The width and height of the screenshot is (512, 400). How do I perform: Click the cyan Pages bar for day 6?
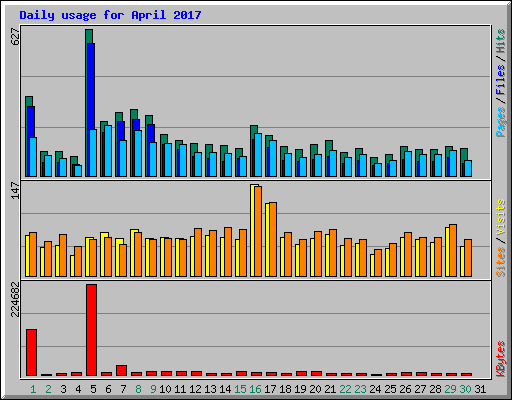(108, 151)
